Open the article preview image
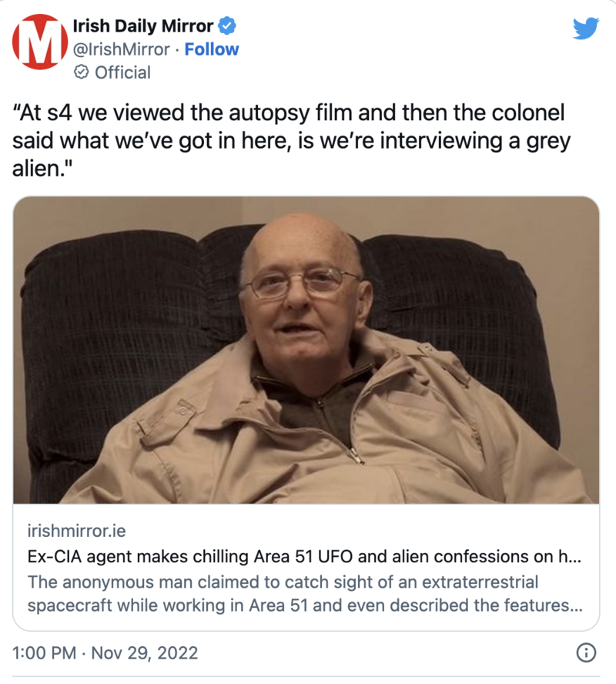 point(306,350)
